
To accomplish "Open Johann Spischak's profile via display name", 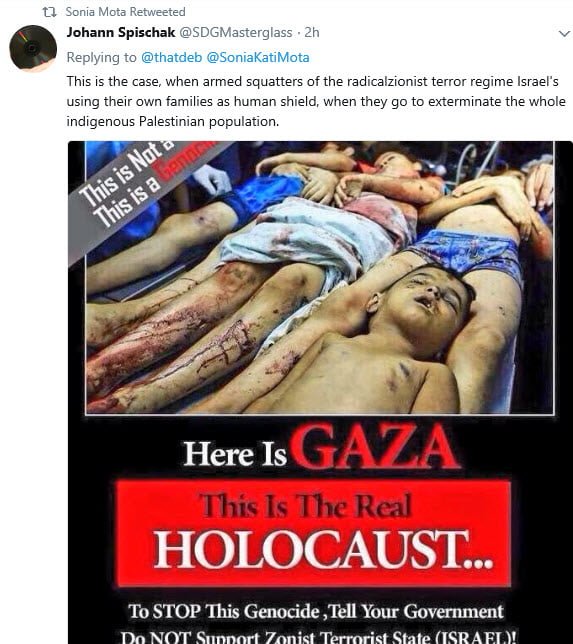I will 121,32.
